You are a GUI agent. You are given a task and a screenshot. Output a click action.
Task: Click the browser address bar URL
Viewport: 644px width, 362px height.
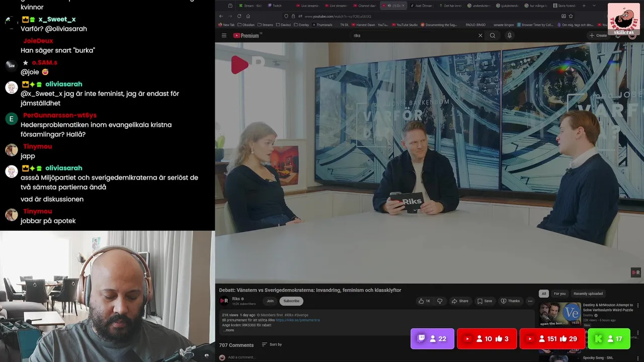[338, 16]
